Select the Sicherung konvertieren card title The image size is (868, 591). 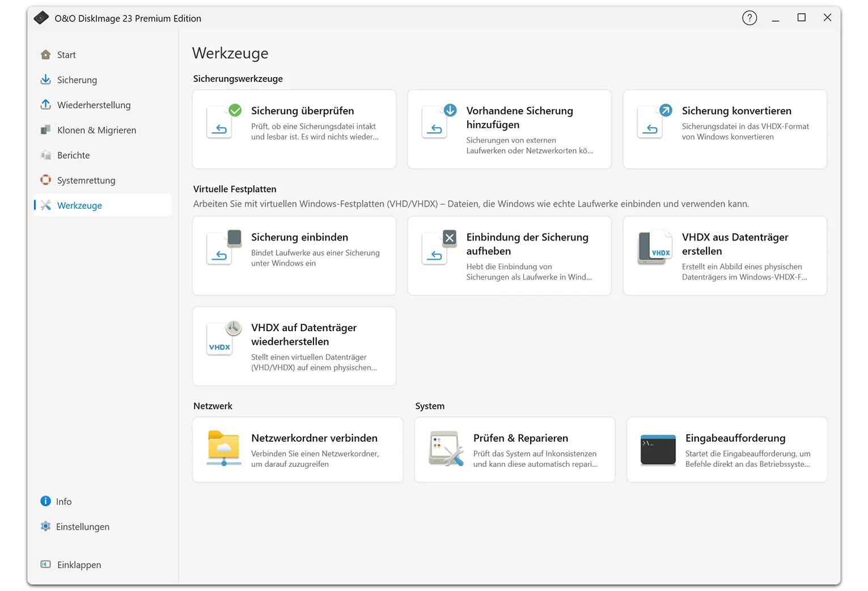[x=736, y=111]
